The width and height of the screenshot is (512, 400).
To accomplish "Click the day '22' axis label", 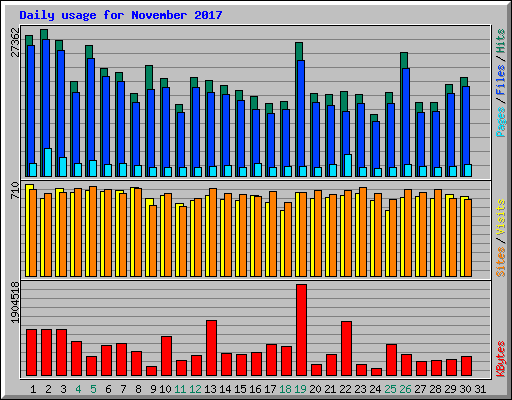I will (x=345, y=389).
